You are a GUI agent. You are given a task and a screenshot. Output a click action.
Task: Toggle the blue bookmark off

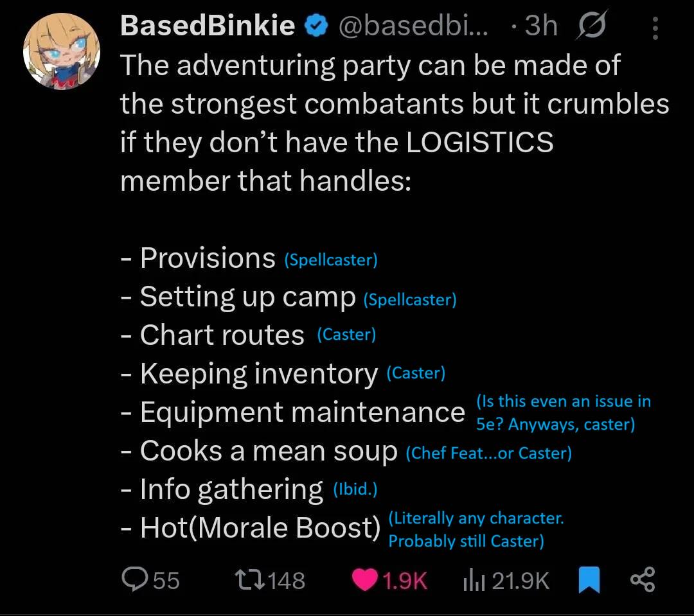588,580
